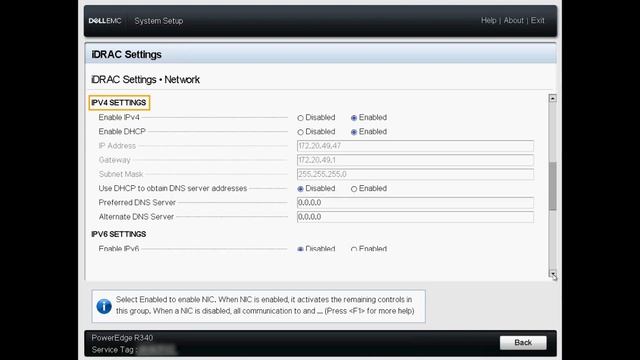Set Enable IPv6 to Disabled

tap(300, 249)
